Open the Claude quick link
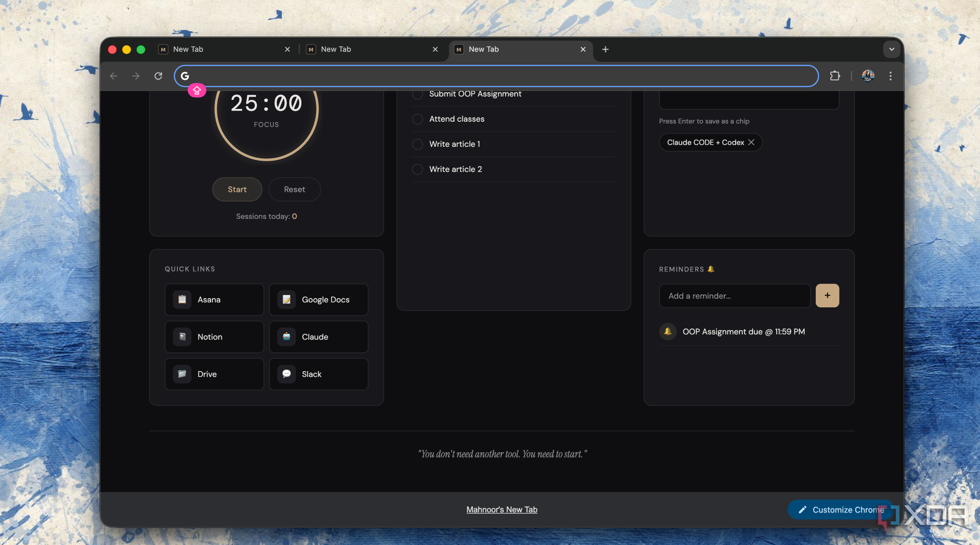Image resolution: width=980 pixels, height=545 pixels. tap(318, 337)
